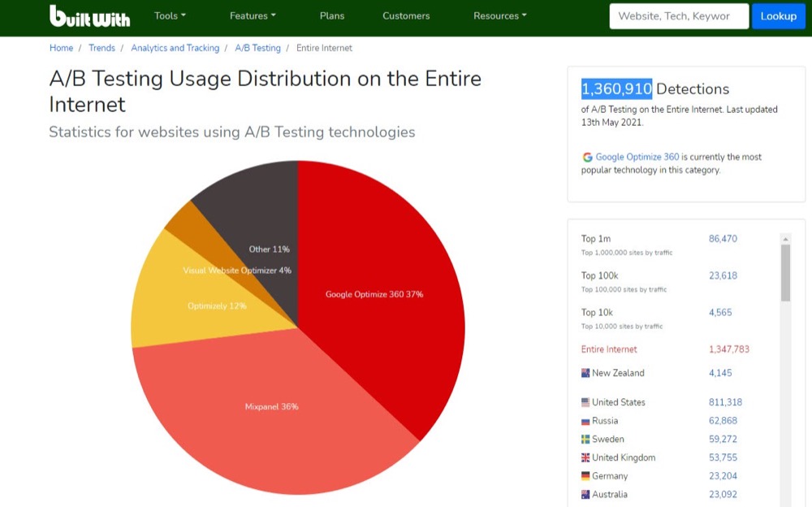Click the United Kingdom flag icon

click(x=585, y=458)
